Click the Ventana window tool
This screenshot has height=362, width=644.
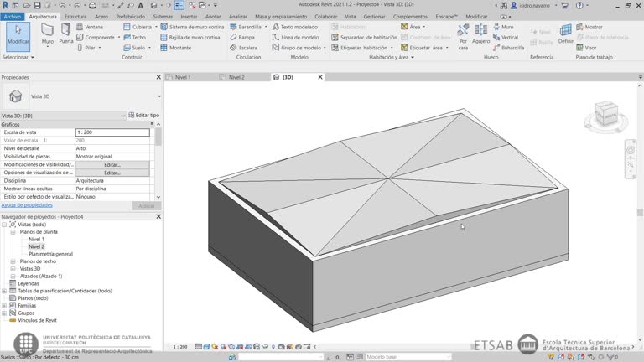point(93,27)
